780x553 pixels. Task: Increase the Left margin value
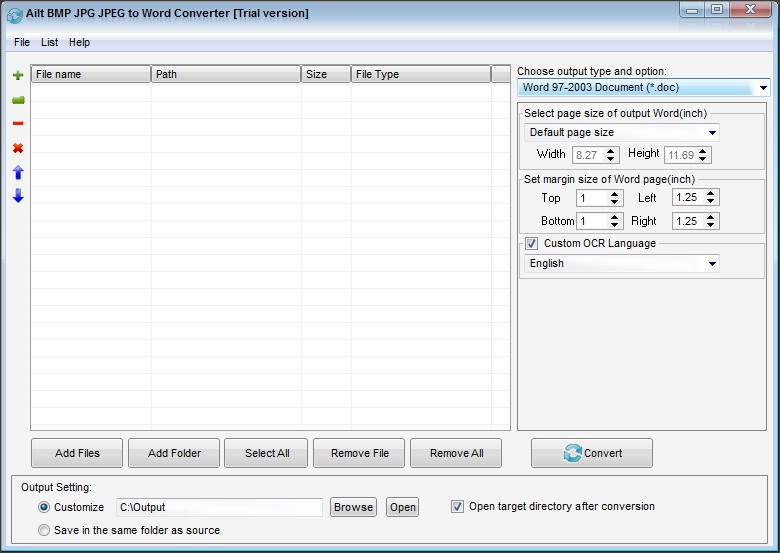[710, 193]
